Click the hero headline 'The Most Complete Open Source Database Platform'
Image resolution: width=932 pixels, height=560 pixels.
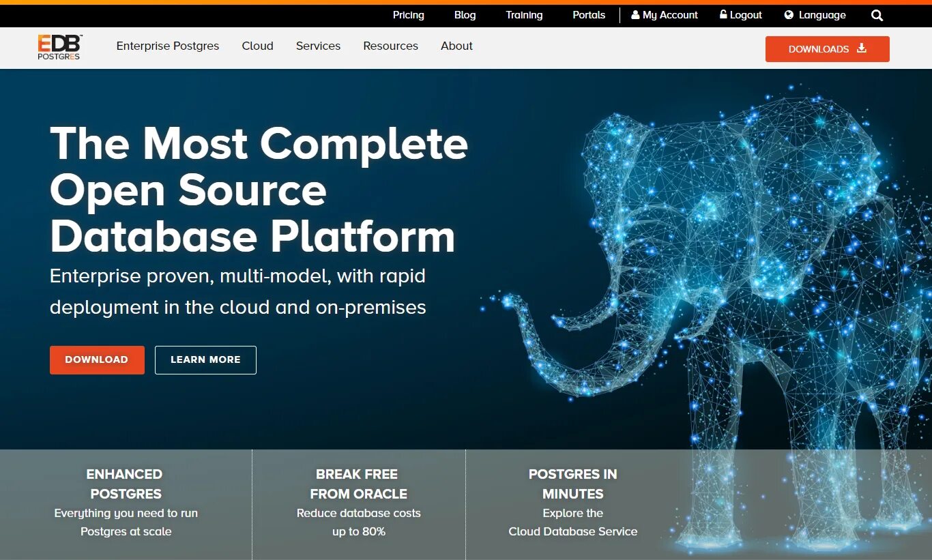259,190
